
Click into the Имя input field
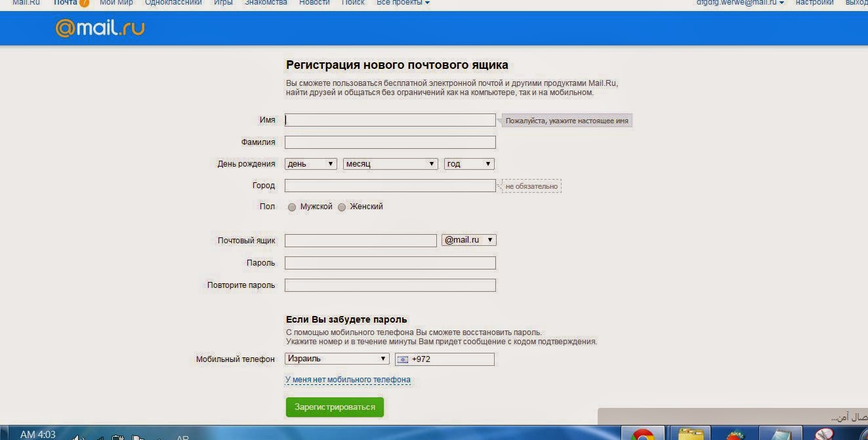[x=390, y=120]
